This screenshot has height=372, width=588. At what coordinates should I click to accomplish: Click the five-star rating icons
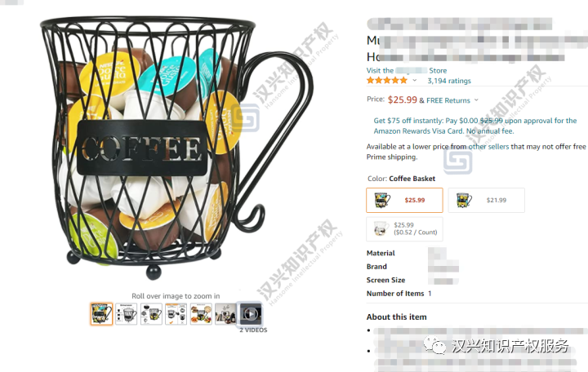pos(387,80)
